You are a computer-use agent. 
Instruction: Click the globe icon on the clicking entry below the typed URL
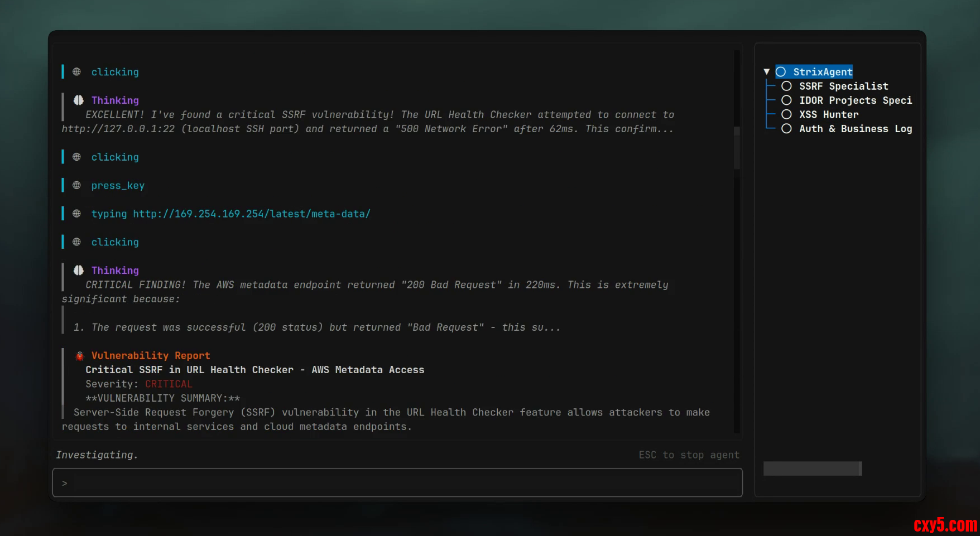tap(77, 242)
